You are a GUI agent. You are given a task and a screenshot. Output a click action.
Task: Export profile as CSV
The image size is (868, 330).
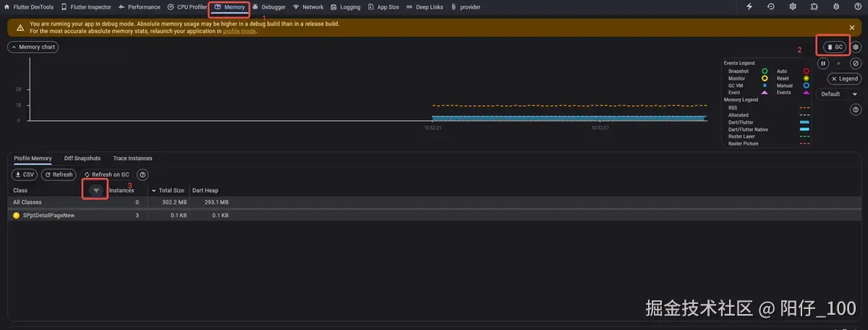click(x=24, y=174)
